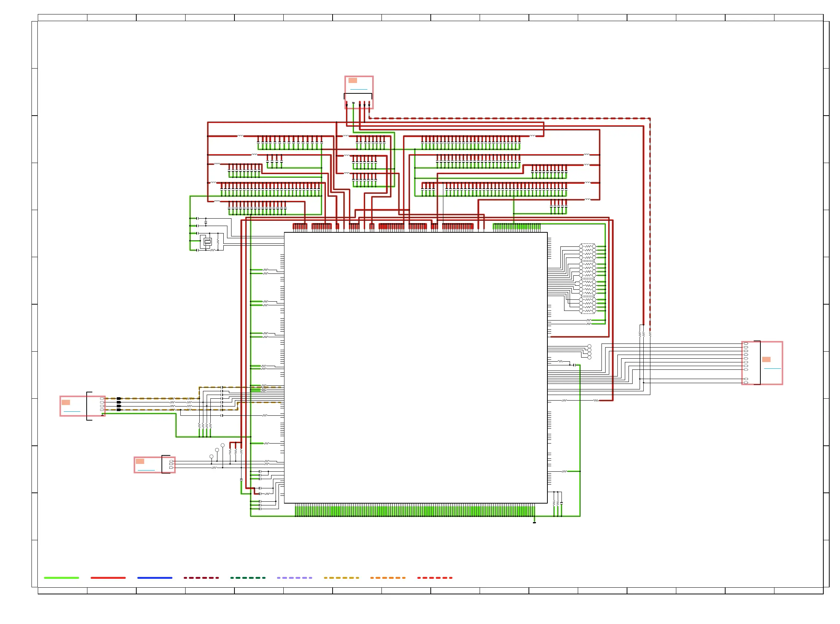
Task: Click the first black filled port arrow near left connector
Action: [119, 398]
